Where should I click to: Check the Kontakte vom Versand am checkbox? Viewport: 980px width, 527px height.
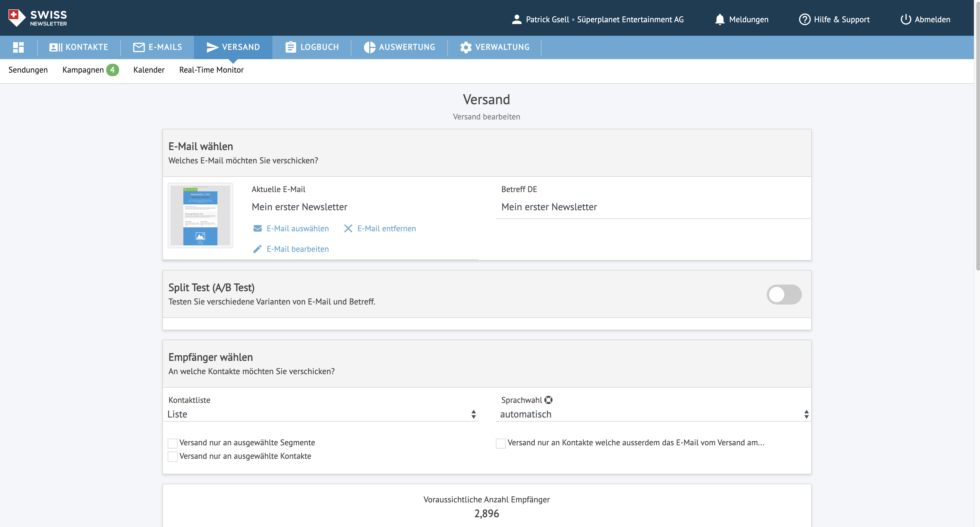pos(501,443)
